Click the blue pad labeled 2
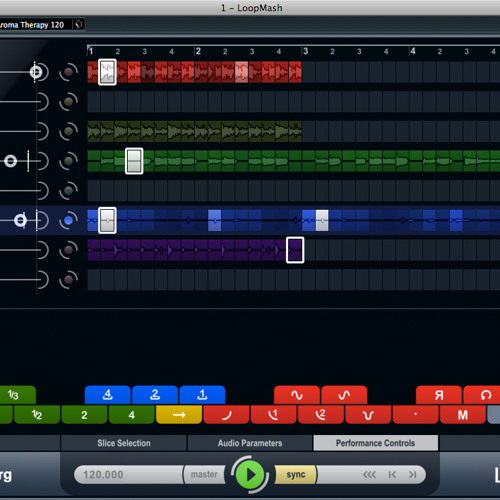500x500 pixels. coord(155,395)
